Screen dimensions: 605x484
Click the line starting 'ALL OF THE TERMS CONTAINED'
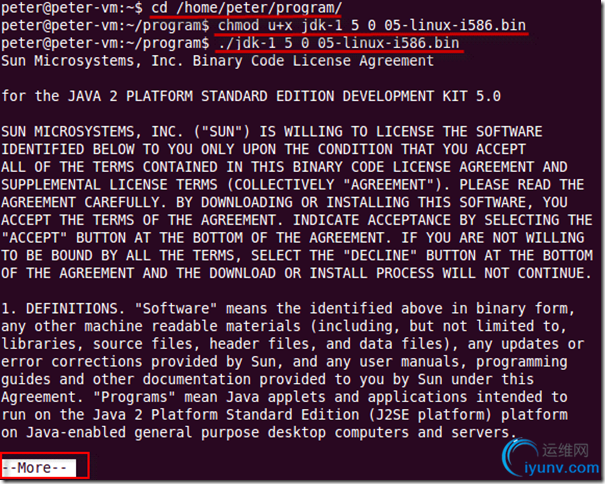(284, 167)
